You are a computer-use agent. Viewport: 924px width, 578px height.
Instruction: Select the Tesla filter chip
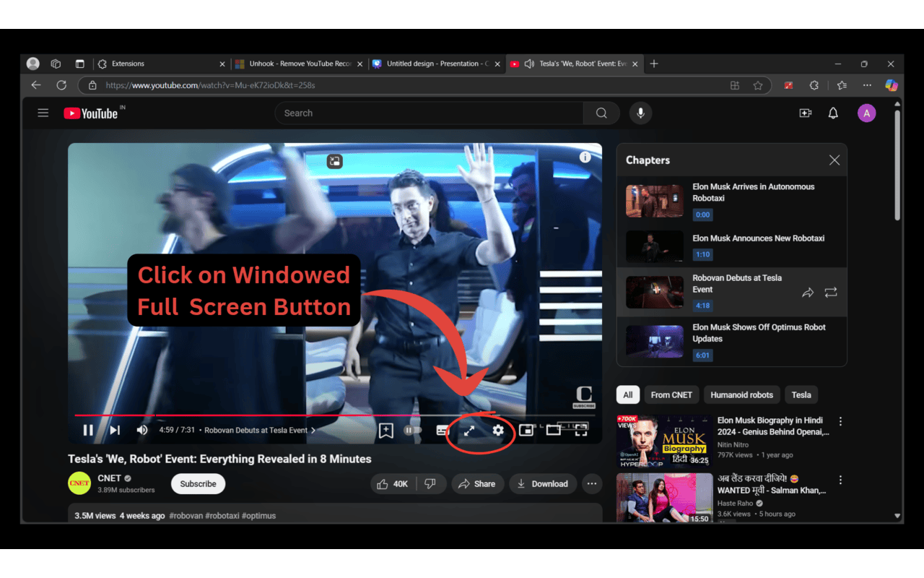801,395
